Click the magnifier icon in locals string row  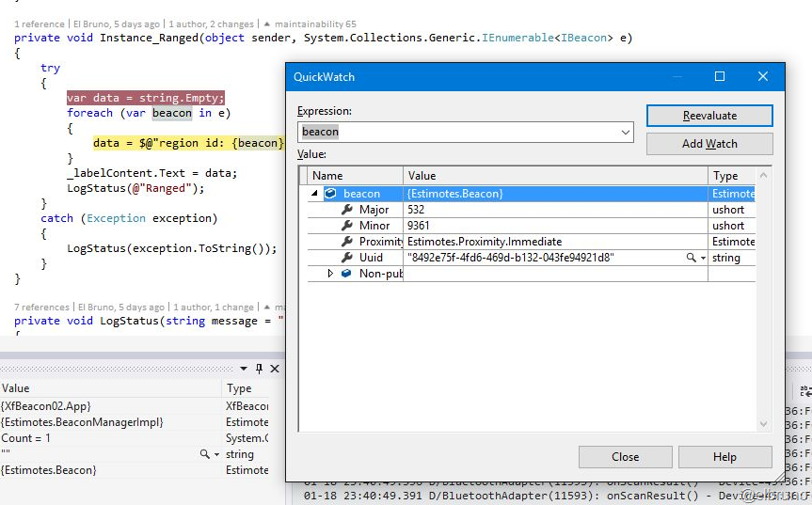click(205, 454)
